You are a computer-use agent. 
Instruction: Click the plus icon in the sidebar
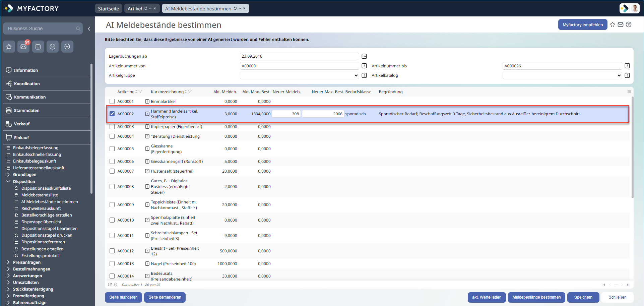(67, 47)
